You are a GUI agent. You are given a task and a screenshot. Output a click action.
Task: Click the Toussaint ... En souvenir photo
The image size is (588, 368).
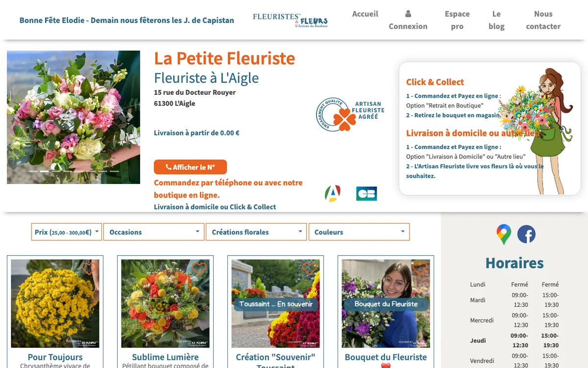(276, 304)
